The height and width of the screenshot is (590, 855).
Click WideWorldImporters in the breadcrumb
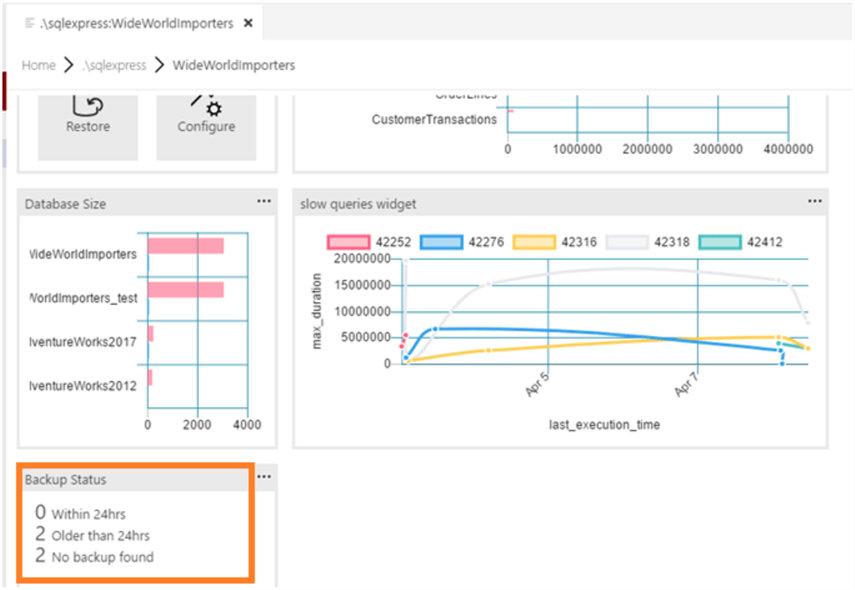[x=233, y=65]
